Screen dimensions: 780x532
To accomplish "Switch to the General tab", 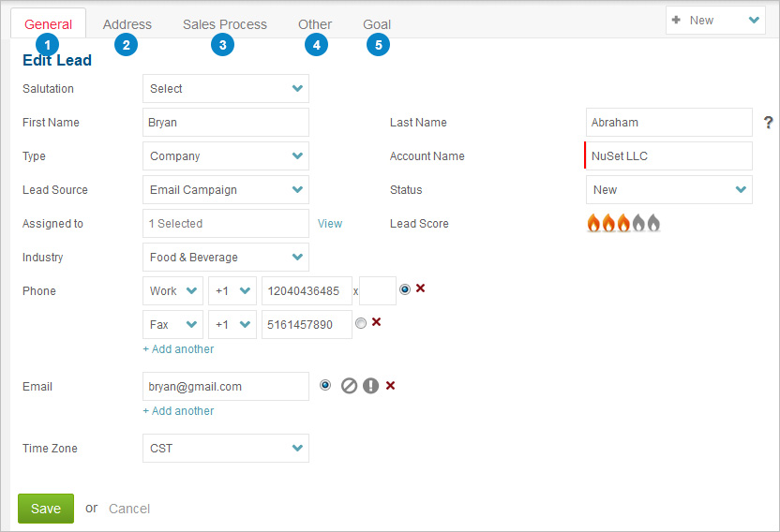I will point(48,24).
